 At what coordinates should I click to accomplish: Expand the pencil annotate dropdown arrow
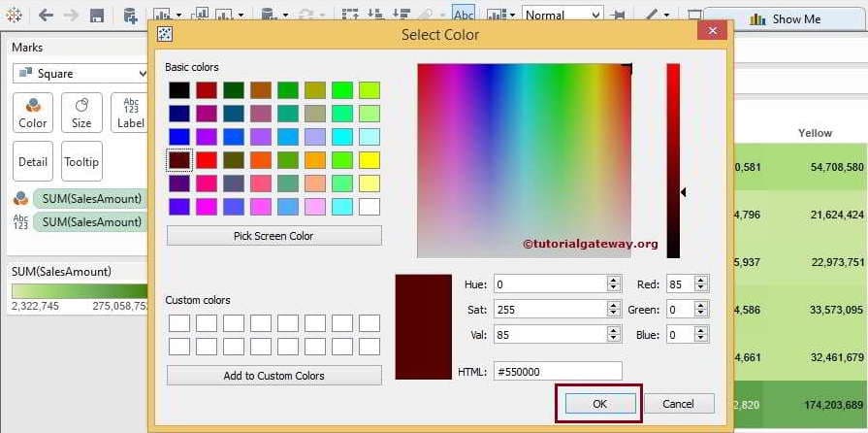tap(666, 16)
